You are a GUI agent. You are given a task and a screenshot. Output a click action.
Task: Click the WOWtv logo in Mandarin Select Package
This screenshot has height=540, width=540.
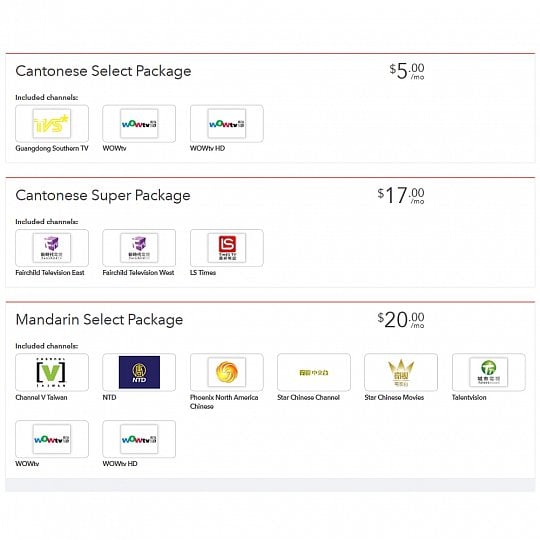[52, 439]
